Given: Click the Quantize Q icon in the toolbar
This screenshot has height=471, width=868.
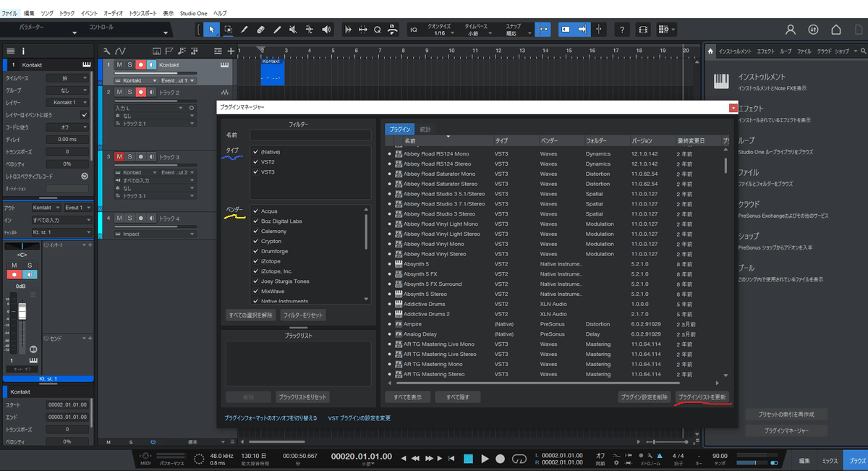Looking at the screenshot, I should [377, 30].
